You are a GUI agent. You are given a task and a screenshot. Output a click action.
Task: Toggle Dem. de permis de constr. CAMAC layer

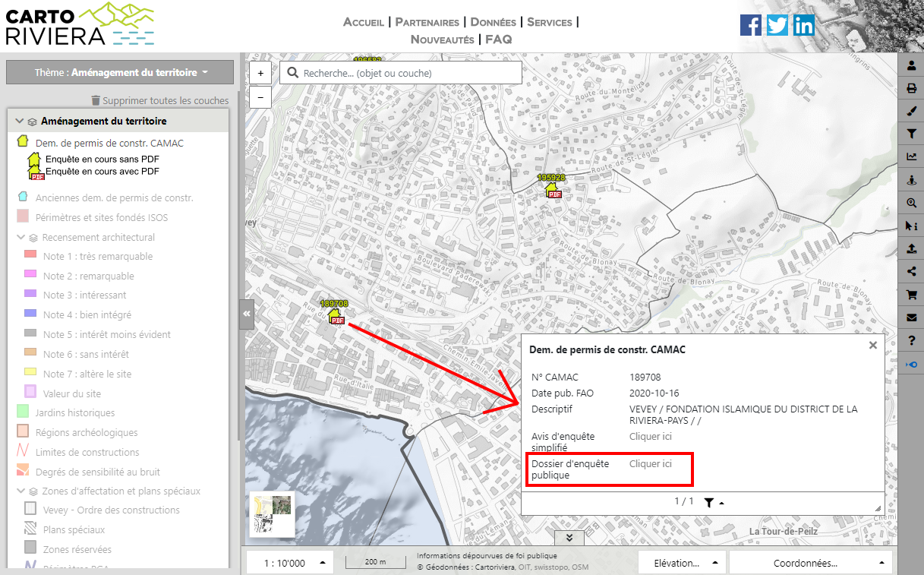pos(23,143)
